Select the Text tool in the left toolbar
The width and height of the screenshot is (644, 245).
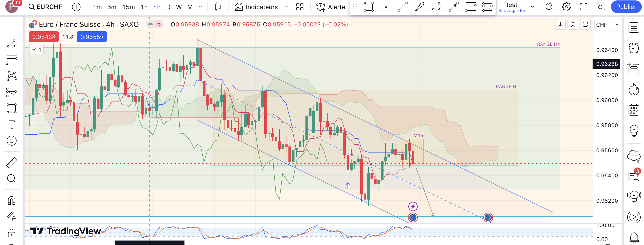pos(11,124)
